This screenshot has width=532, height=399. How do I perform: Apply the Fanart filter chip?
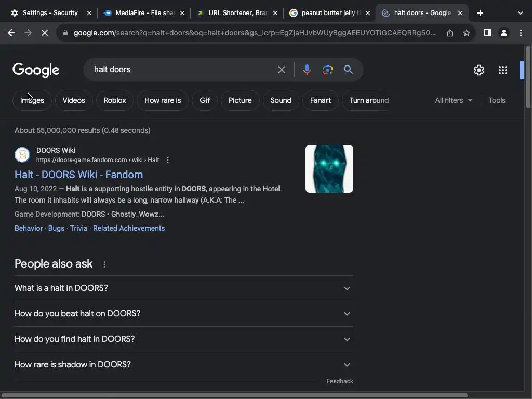(320, 100)
